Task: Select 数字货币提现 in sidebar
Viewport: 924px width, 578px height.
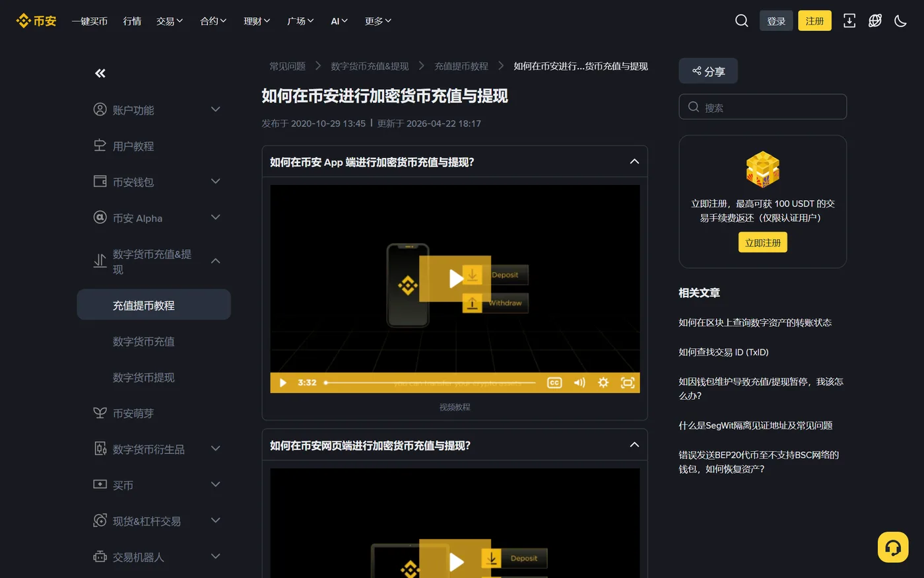Action: 144,377
